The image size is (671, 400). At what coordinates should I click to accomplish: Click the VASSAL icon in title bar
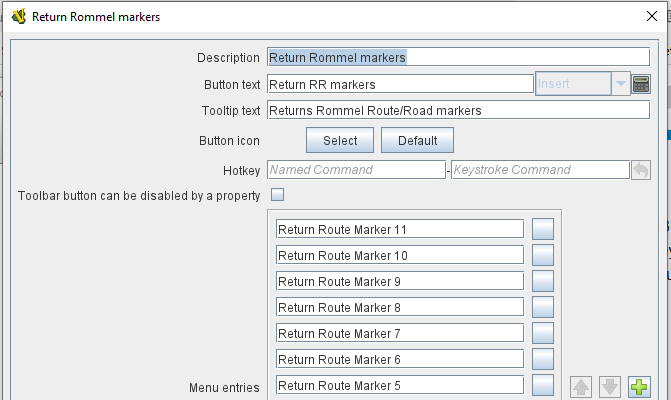(x=19, y=17)
